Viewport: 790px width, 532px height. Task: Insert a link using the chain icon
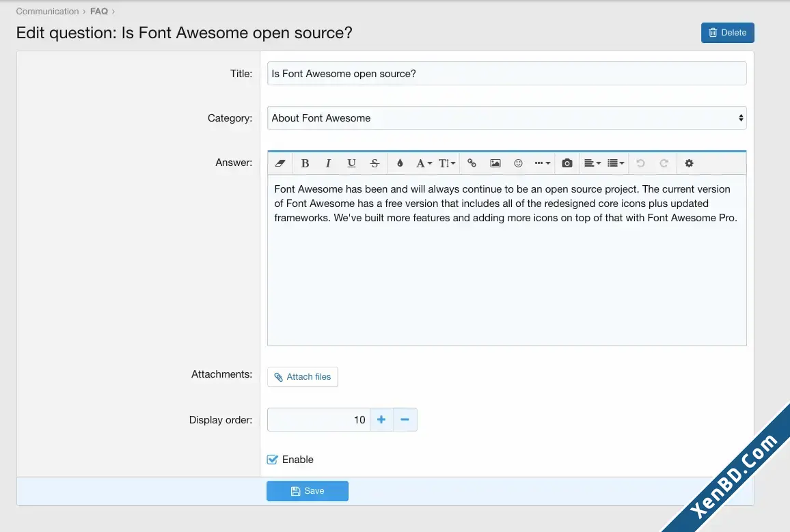(472, 163)
